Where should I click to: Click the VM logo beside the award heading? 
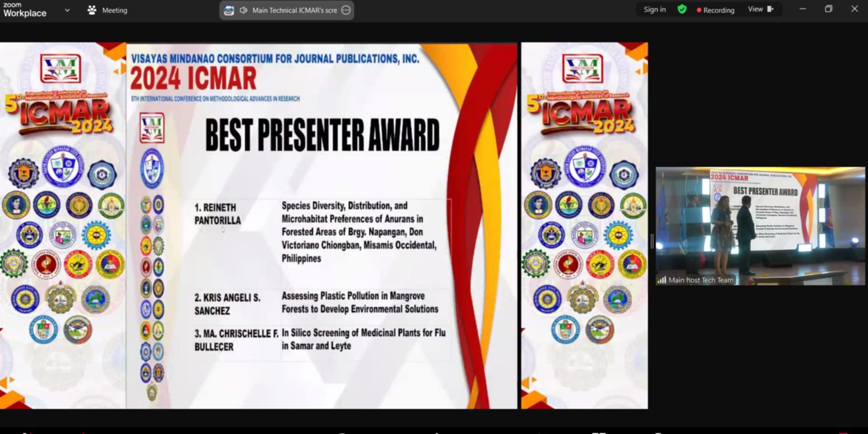152,127
